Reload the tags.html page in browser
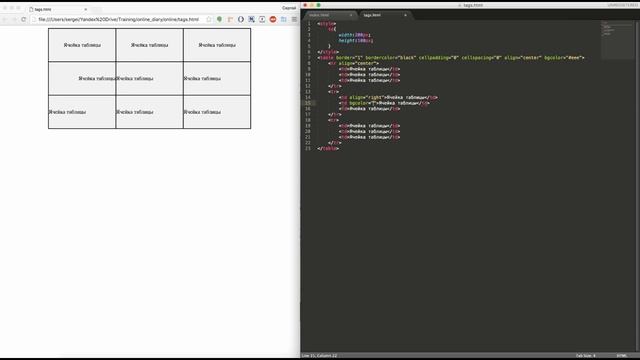640x360 pixels. (24, 19)
